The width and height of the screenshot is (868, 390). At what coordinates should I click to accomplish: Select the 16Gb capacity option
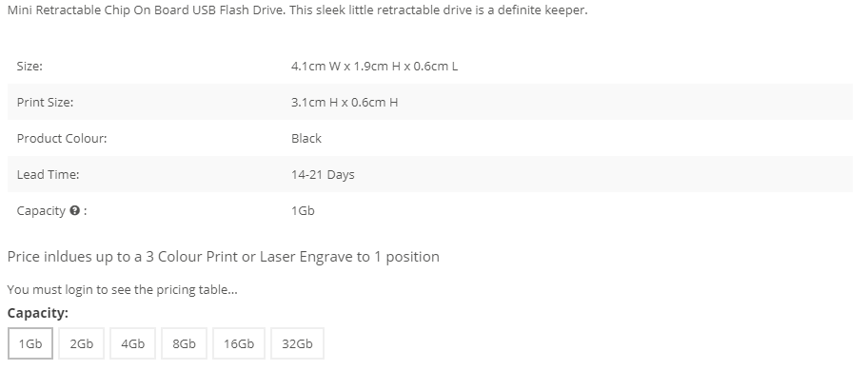pos(239,343)
